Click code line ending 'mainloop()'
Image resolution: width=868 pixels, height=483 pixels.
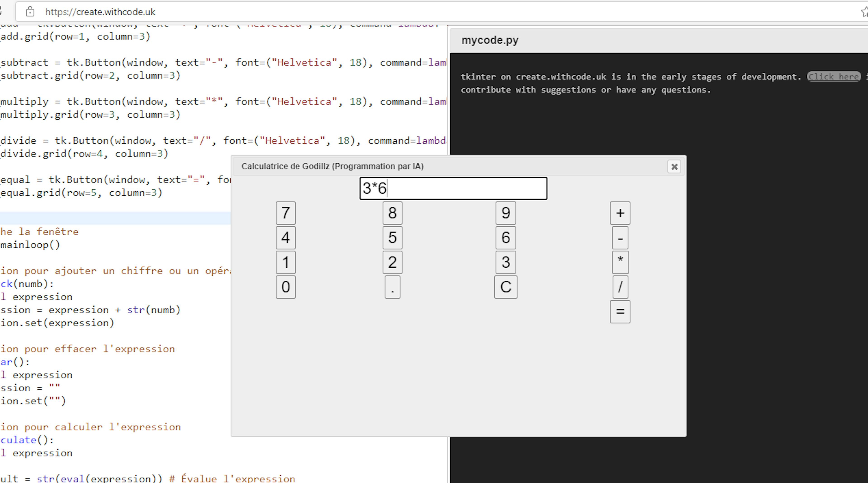(30, 245)
